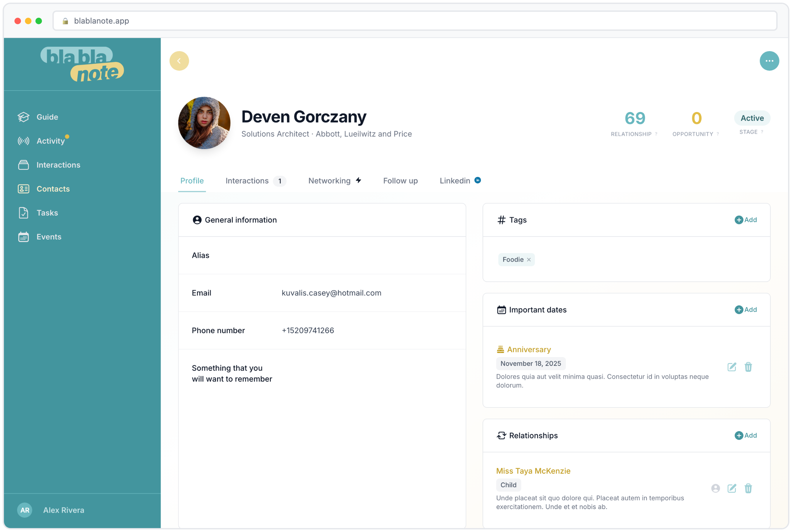Edit the Anniversary entry with the pencil icon
The height and width of the screenshot is (532, 792).
732,367
